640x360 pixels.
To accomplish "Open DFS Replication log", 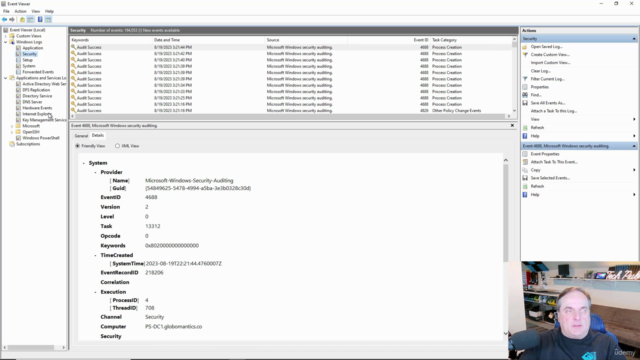I will click(x=36, y=90).
